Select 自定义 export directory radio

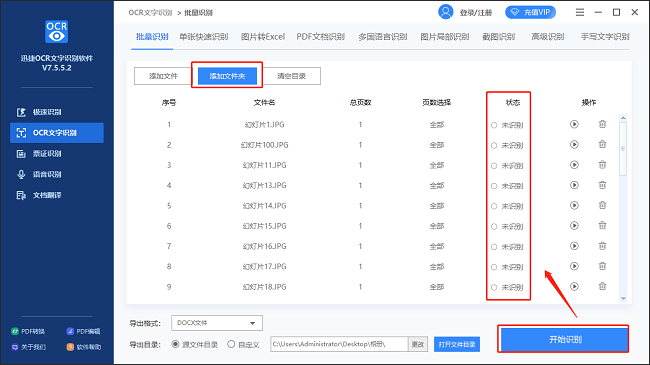[x=231, y=344]
